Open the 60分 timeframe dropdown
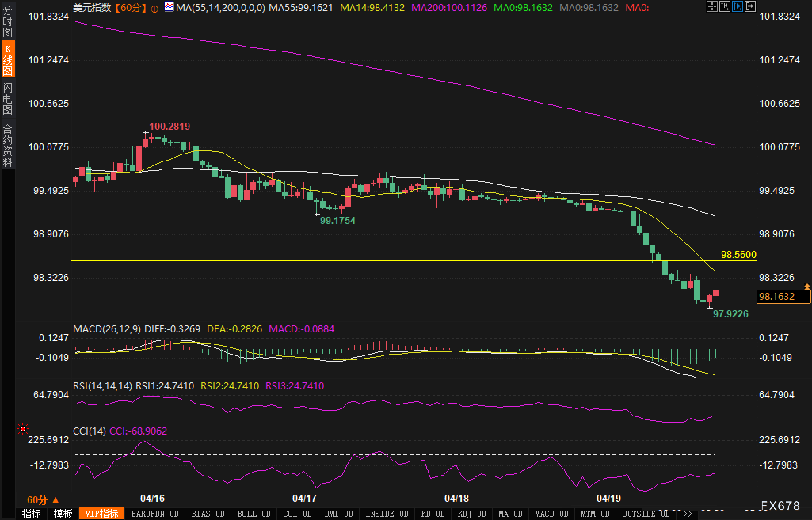 pyautogui.click(x=43, y=500)
